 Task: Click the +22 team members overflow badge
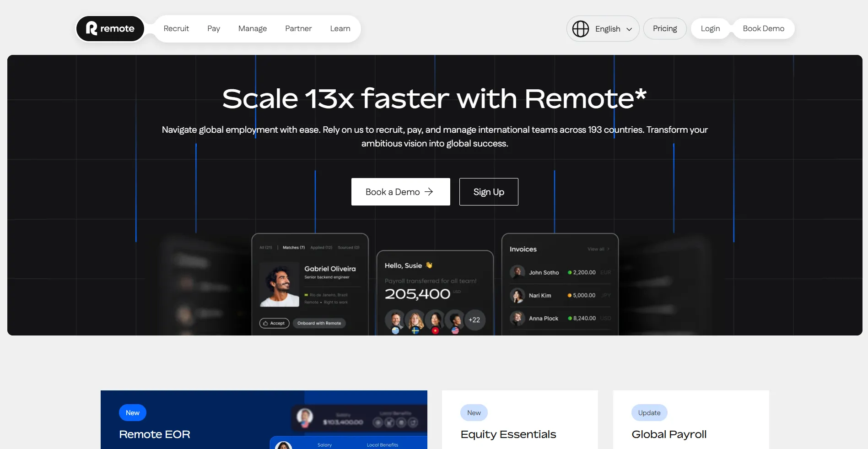point(474,320)
